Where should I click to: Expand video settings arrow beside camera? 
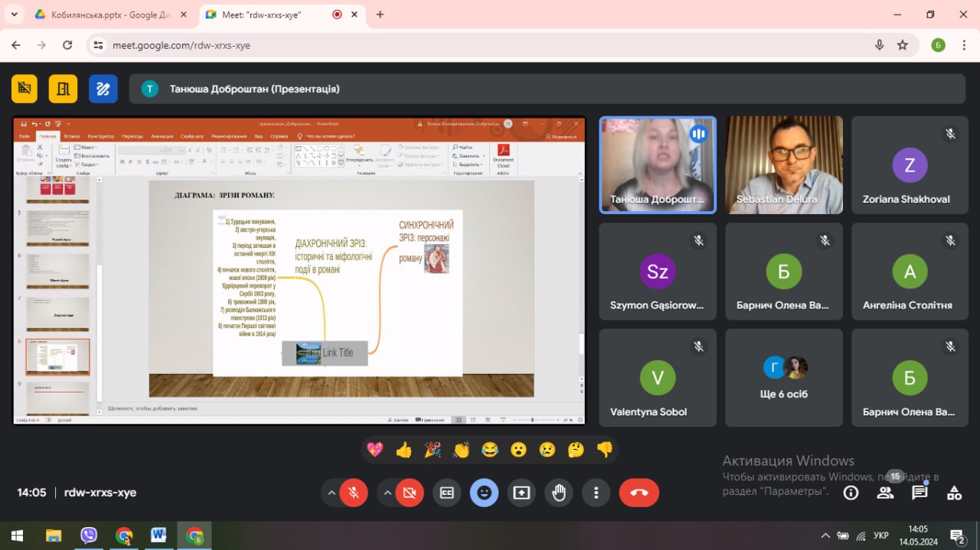(387, 493)
